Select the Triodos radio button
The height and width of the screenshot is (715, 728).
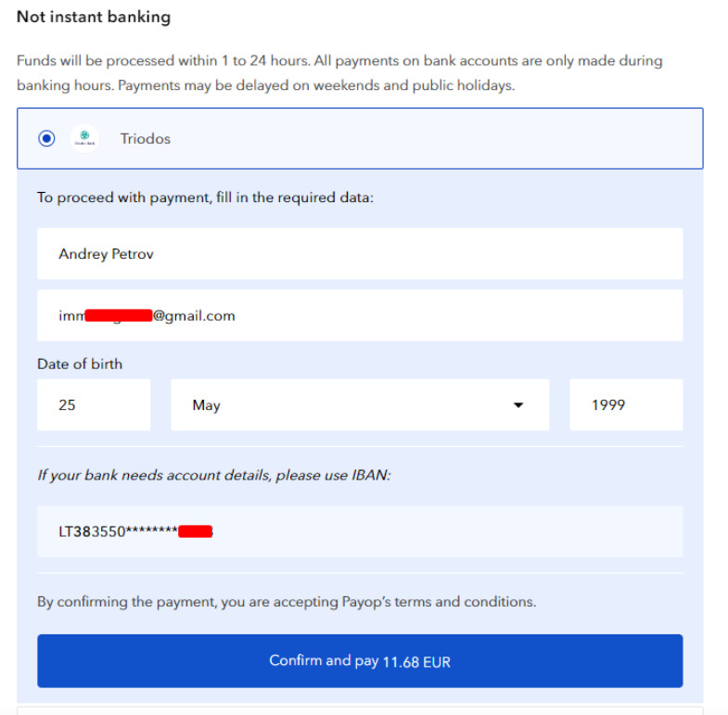(46, 138)
